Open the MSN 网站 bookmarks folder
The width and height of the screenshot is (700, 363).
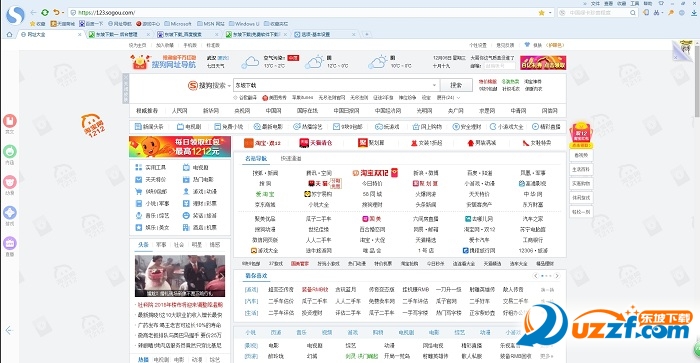(211, 24)
